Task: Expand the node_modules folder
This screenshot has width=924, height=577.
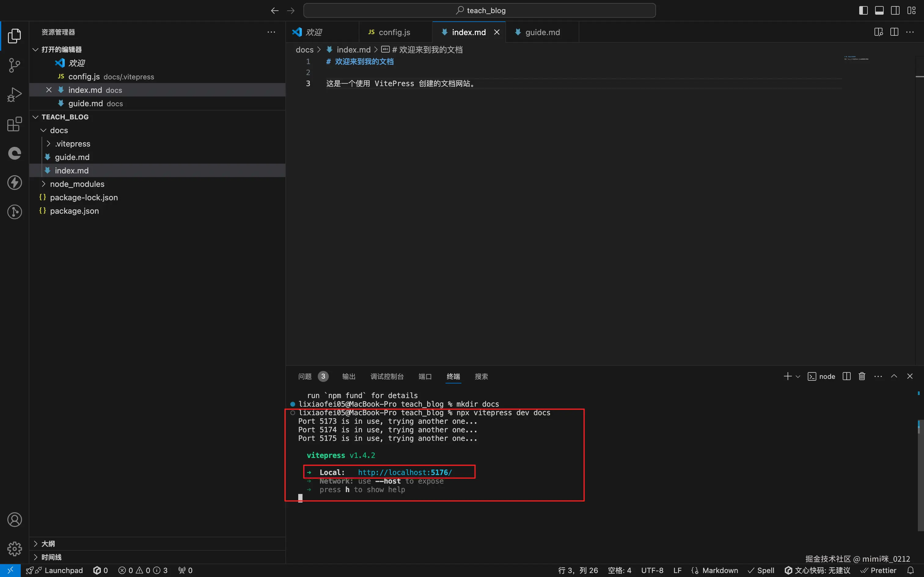Action: point(77,184)
